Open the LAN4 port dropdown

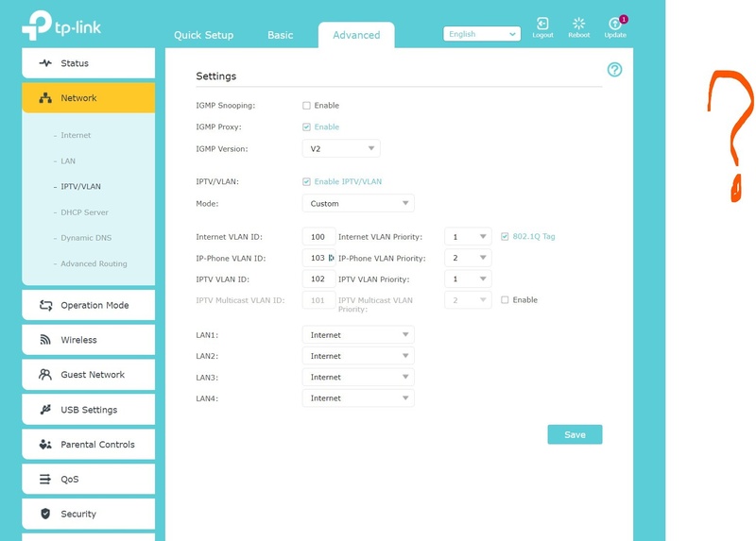(x=358, y=398)
